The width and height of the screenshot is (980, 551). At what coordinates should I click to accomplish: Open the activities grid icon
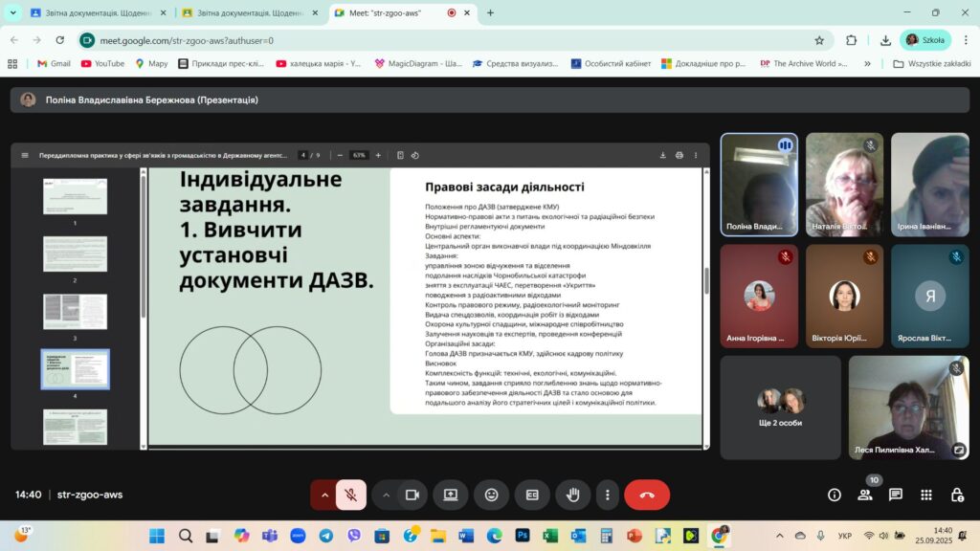click(x=926, y=495)
